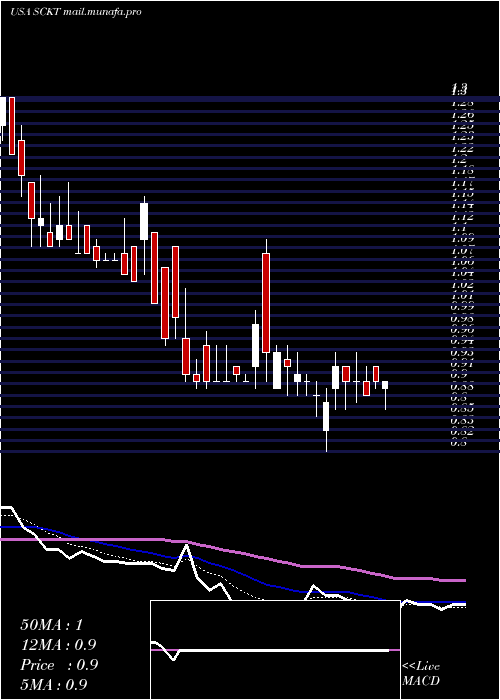
Task: Click the "5MA : 0.9" legend entry
Action: (x=54, y=684)
